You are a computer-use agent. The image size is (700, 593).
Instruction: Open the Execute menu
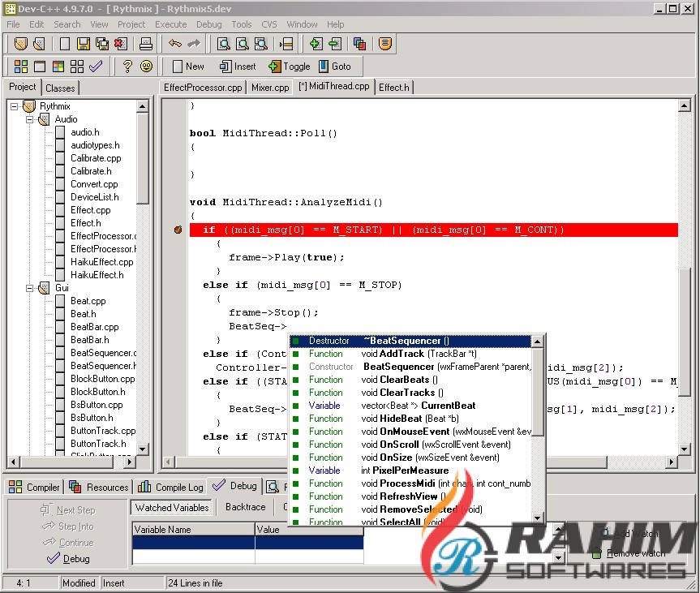170,24
